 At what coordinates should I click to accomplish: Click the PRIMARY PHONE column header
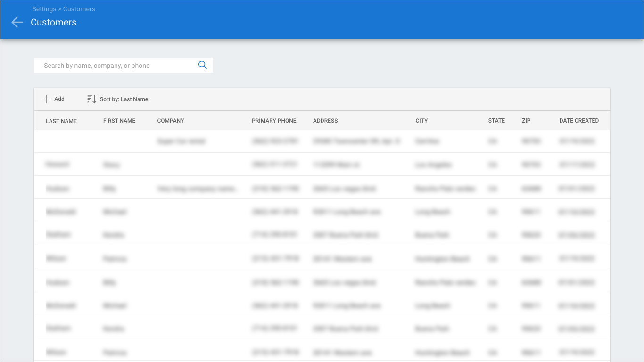click(x=274, y=121)
